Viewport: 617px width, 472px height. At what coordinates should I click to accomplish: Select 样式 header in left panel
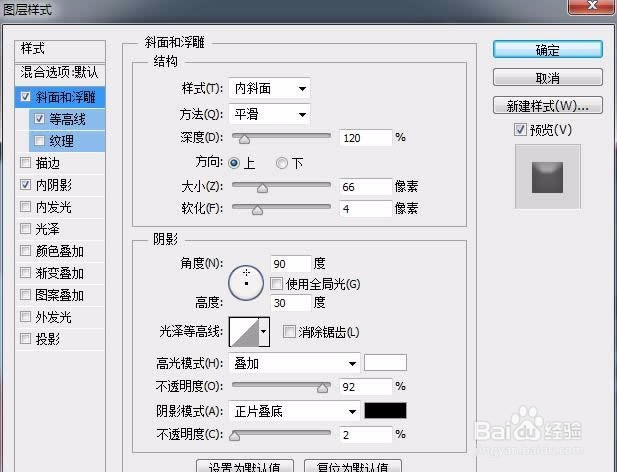(60, 49)
